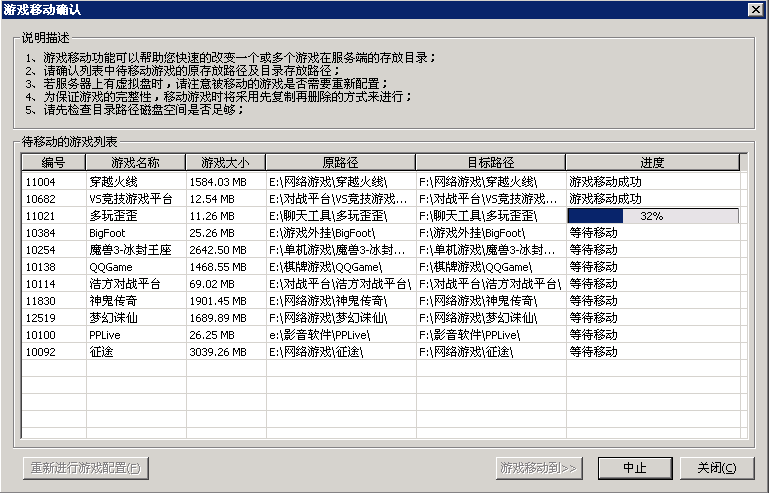Click target path F:\游戏外挂\BigFoot\

(x=472, y=233)
